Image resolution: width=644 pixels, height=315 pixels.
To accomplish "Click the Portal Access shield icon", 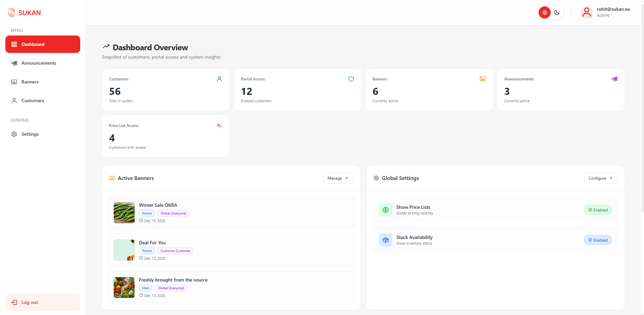I will tap(351, 79).
